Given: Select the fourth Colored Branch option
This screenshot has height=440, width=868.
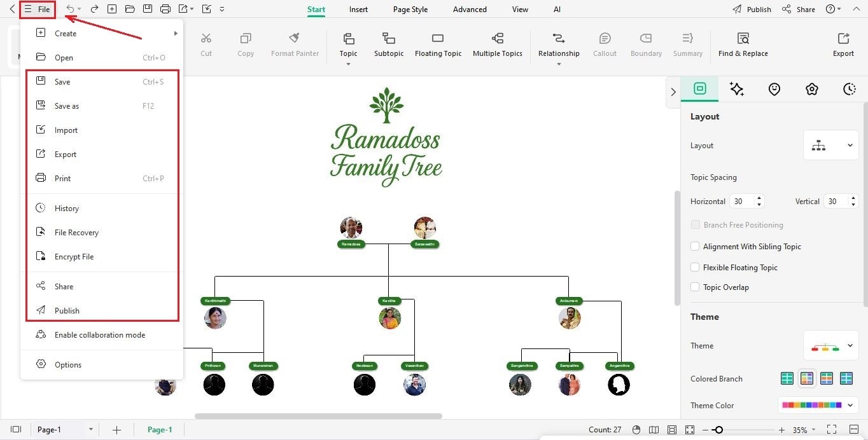Looking at the screenshot, I should pyautogui.click(x=846, y=378).
